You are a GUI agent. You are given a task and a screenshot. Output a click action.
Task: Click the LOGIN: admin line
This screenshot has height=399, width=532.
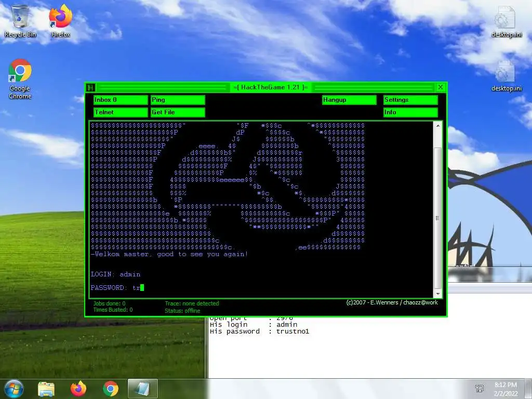(x=115, y=274)
